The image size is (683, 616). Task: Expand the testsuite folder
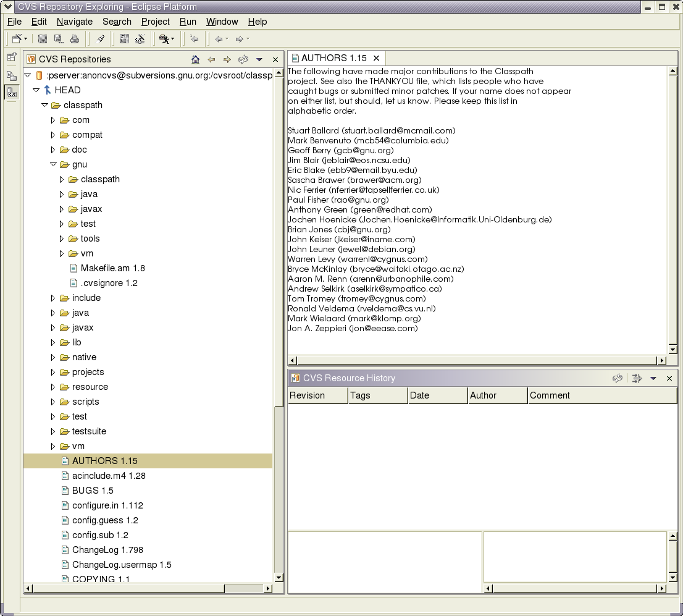(x=53, y=432)
